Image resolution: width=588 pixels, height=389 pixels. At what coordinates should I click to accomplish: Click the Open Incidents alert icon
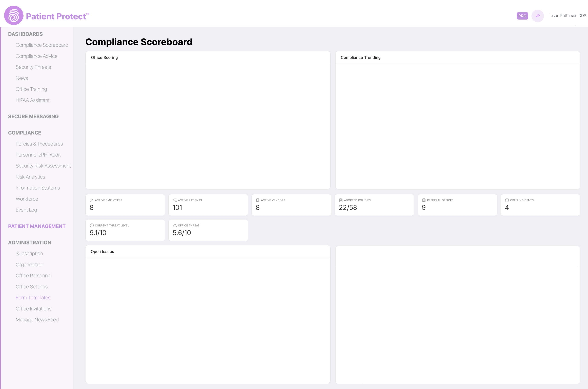[x=507, y=200]
